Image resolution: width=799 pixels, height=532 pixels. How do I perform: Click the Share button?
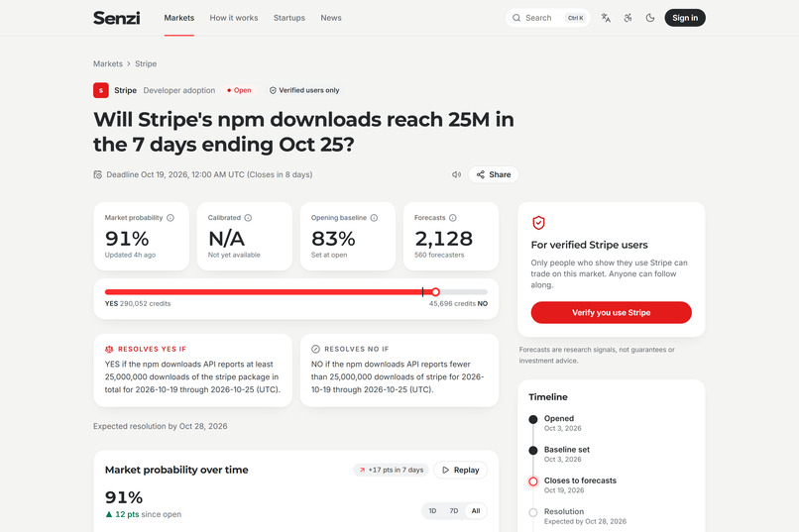(494, 174)
